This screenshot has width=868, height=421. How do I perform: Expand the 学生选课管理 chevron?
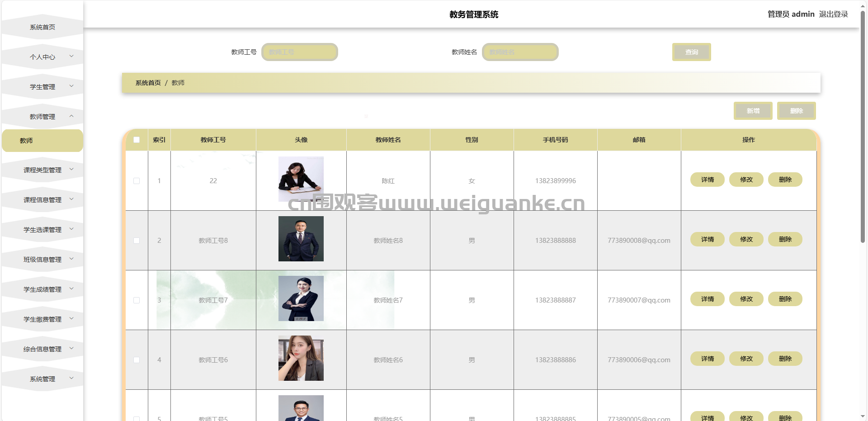[71, 229]
